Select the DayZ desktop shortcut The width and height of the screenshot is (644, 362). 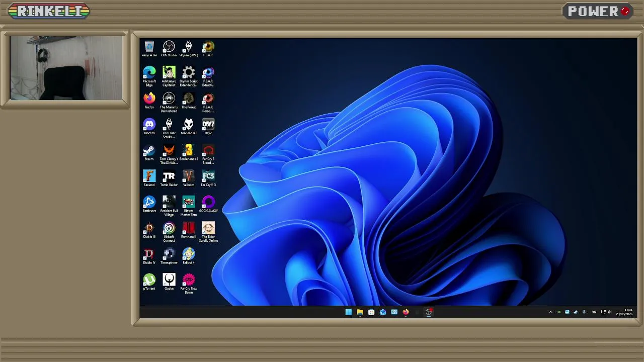[x=208, y=127]
